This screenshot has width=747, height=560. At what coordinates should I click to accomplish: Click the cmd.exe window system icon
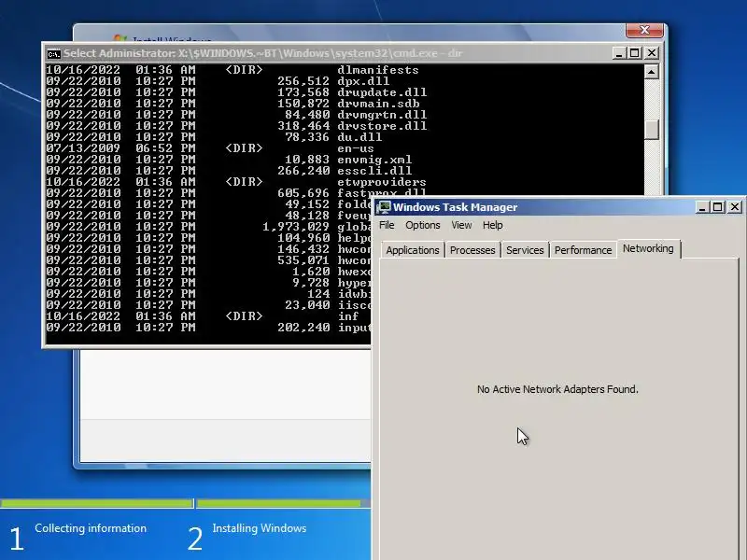tap(54, 54)
